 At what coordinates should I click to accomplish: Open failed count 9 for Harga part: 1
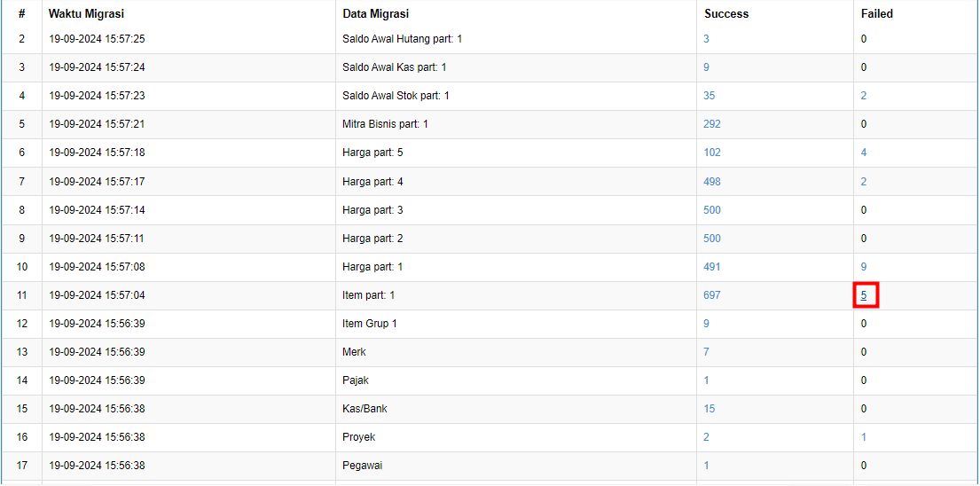point(863,267)
